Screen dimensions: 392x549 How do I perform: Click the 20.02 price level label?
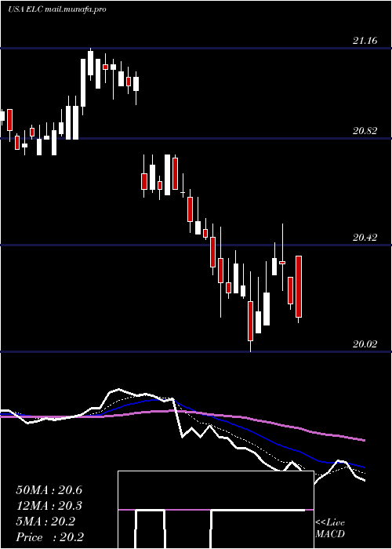point(365,344)
